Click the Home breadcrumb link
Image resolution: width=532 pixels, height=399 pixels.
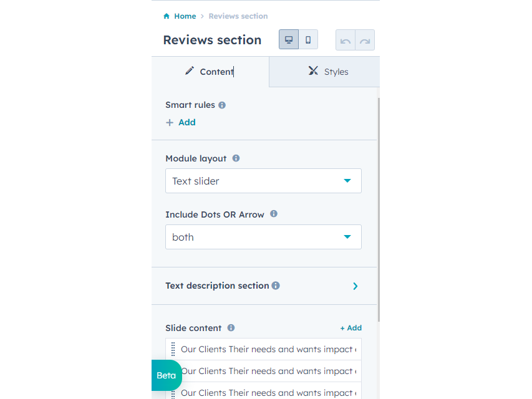(185, 16)
